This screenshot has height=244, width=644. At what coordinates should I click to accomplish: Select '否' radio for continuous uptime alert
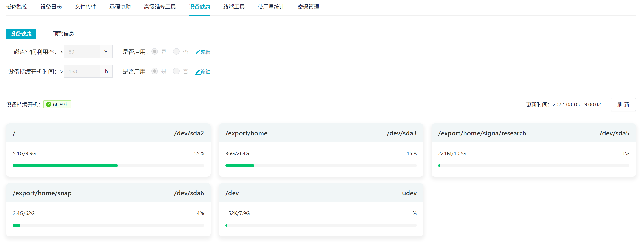coord(176,71)
